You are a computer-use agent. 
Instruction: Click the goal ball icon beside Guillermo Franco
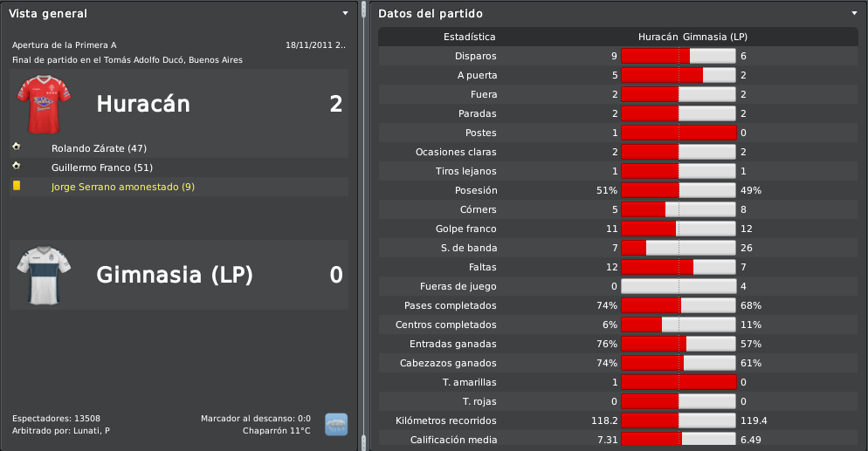(x=17, y=166)
